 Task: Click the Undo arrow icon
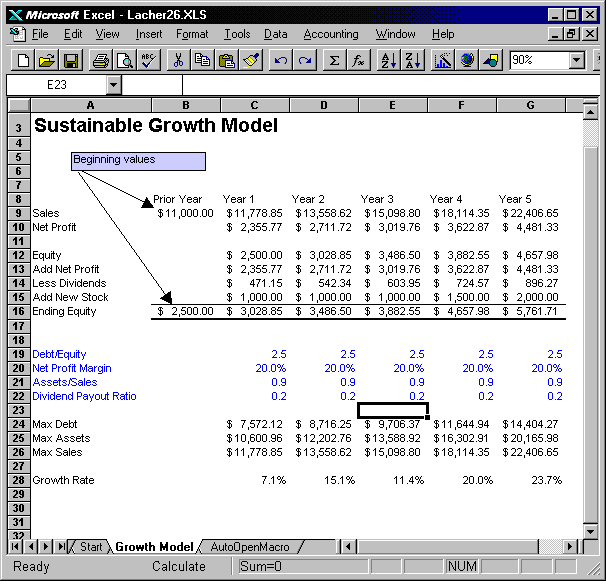pyautogui.click(x=281, y=60)
